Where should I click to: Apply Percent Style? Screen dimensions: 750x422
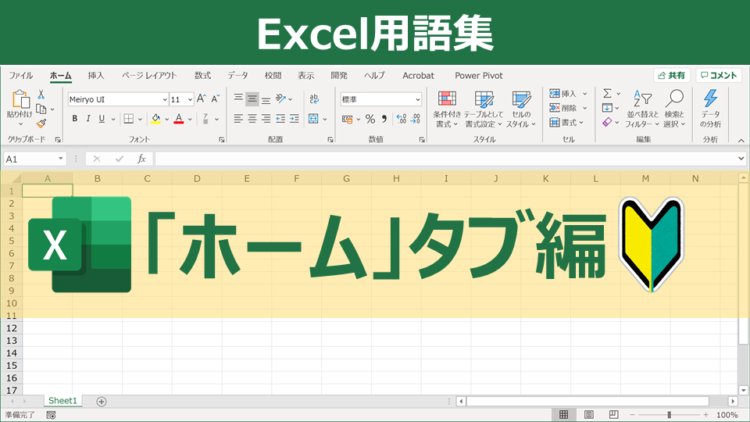(370, 119)
